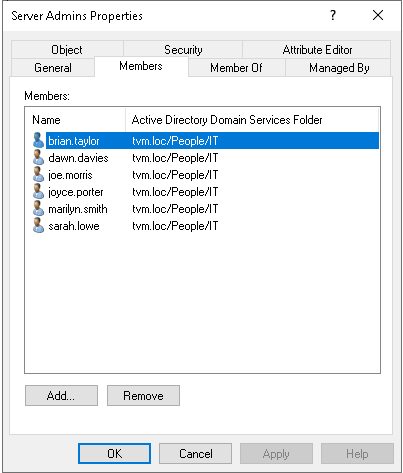
Task: Go to the Managed By tab
Action: click(338, 68)
